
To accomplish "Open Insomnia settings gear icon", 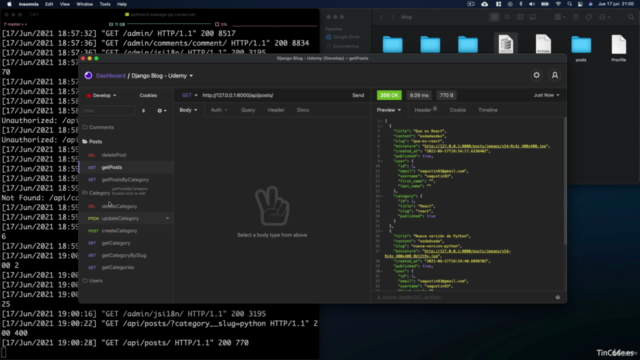I will tap(536, 75).
